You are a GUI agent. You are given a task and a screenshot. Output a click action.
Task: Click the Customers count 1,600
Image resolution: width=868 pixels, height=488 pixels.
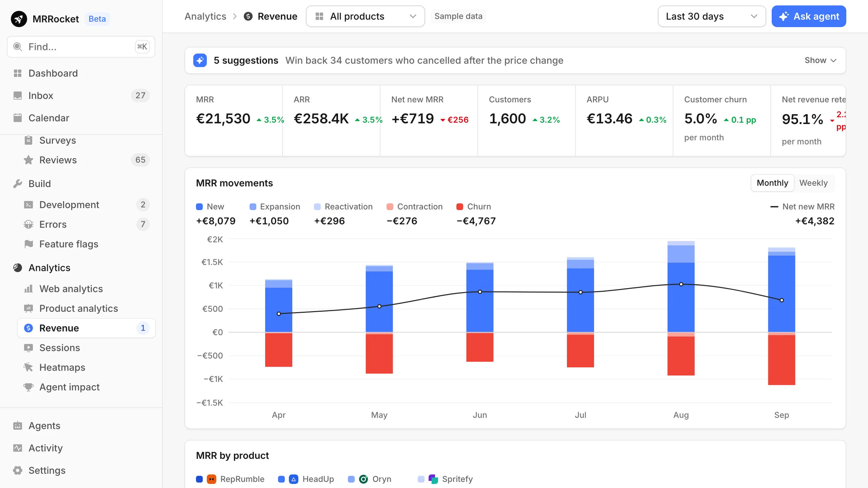point(508,119)
